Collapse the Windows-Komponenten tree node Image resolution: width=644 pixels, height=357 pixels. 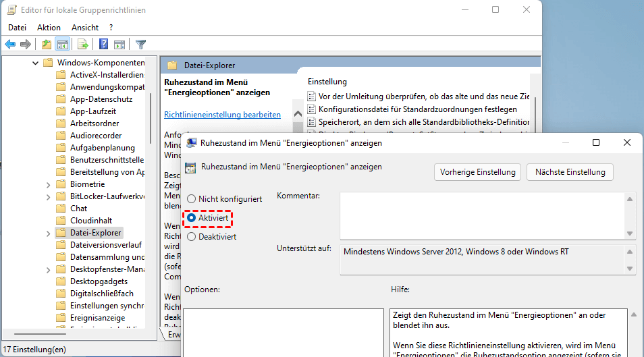coord(35,63)
